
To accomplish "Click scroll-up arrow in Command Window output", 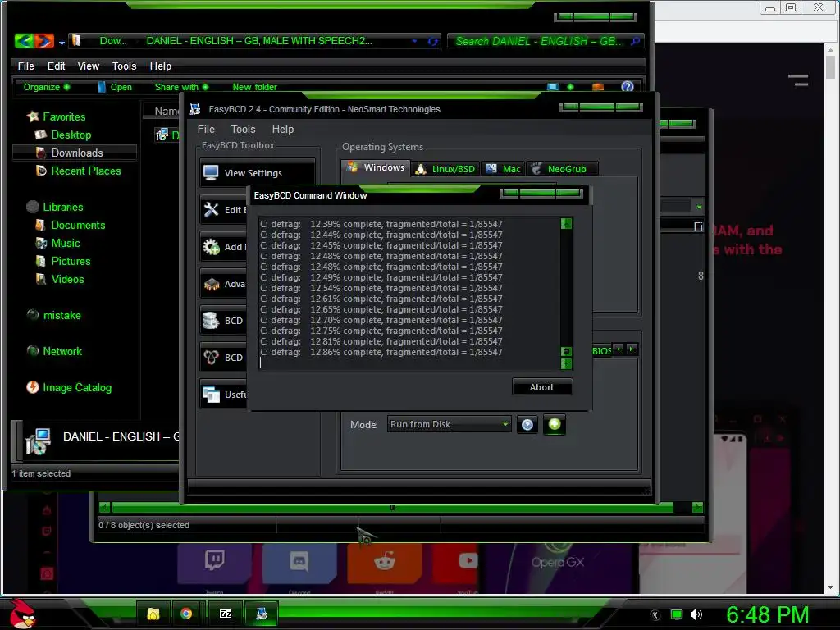I will [566, 223].
